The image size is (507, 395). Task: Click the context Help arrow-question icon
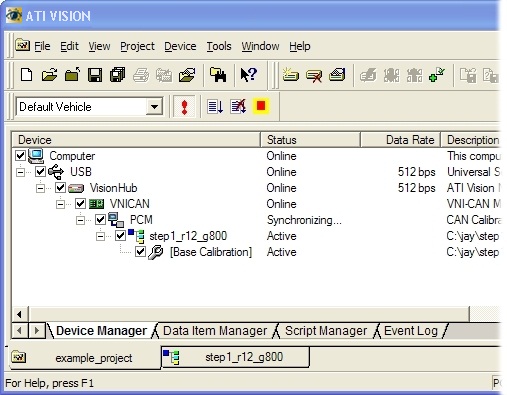[249, 75]
